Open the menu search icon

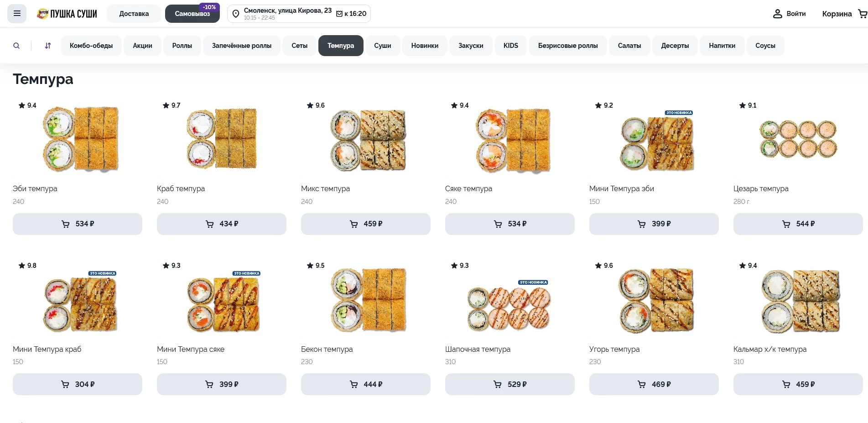[x=16, y=46]
